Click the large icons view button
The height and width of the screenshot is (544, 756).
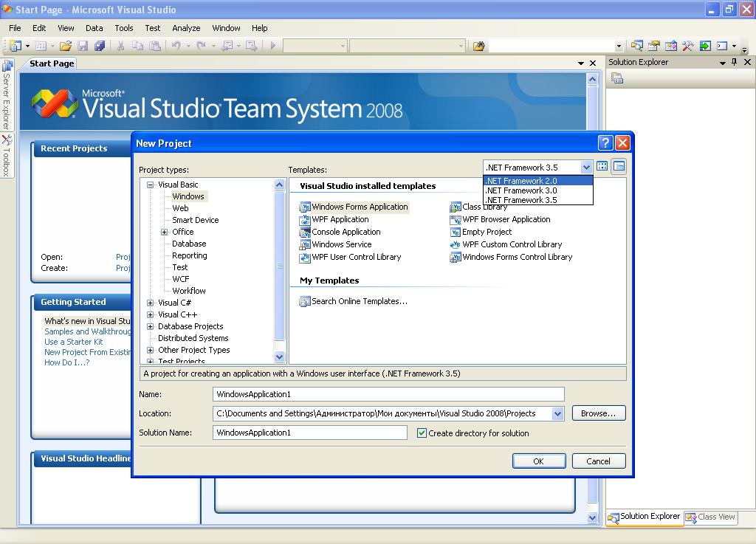pos(602,167)
